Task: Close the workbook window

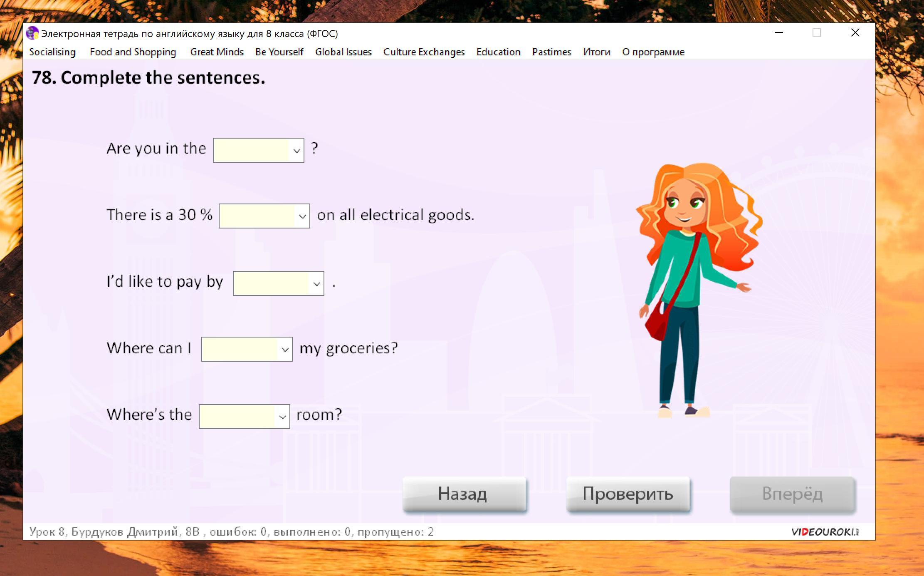Action: (855, 33)
